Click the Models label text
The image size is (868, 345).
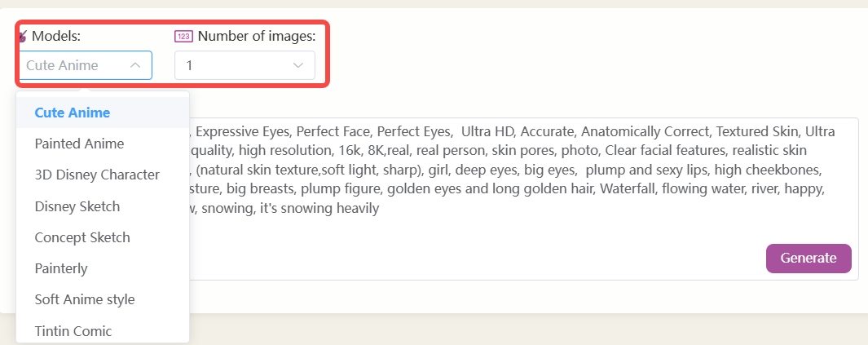[56, 36]
